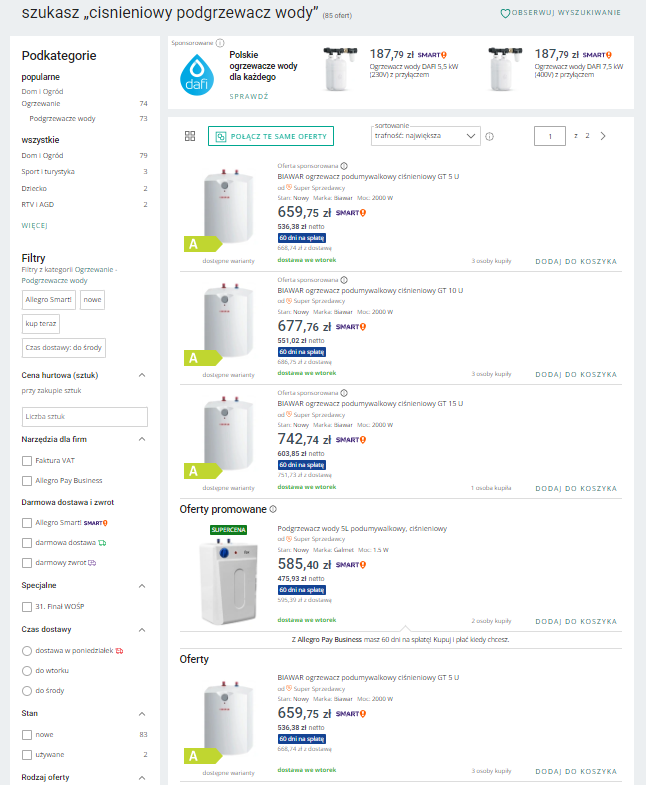Click energy class A label on GT 10 U
646x785 pixels.
tap(192, 357)
